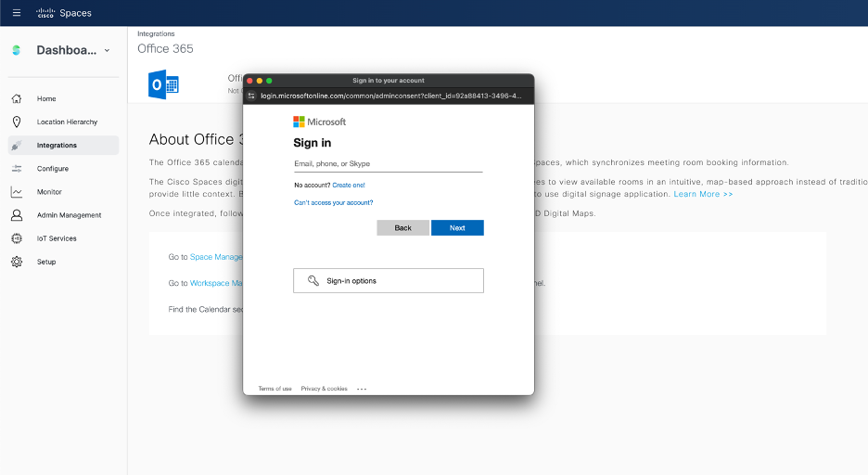
Task: Focus the Email, phone, or Skype field
Action: tap(388, 164)
